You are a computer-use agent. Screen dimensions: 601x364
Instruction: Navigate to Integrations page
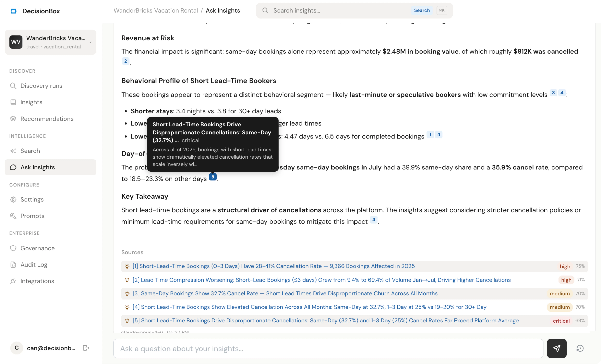(x=37, y=281)
